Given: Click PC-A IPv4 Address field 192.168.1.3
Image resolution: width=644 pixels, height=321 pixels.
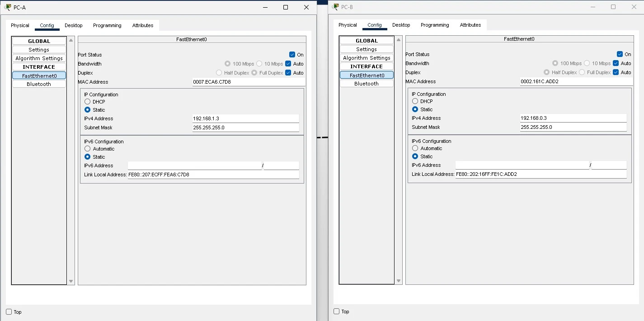Looking at the screenshot, I should [x=245, y=118].
